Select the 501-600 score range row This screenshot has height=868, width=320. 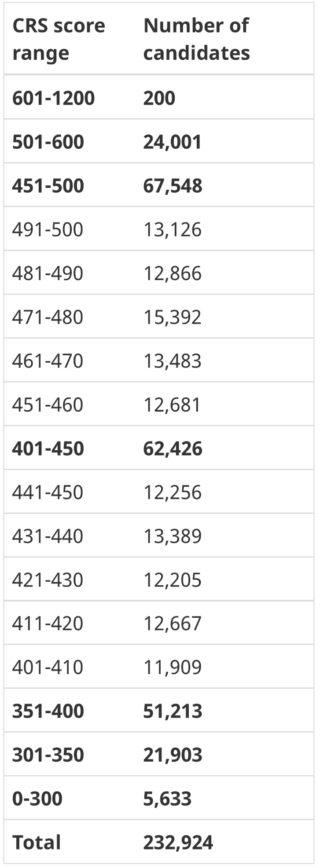pos(159,141)
